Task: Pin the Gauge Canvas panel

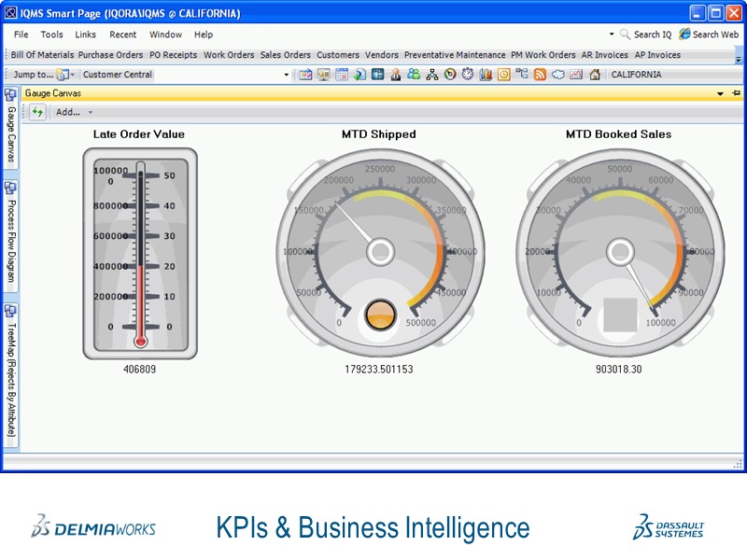Action: (736, 93)
